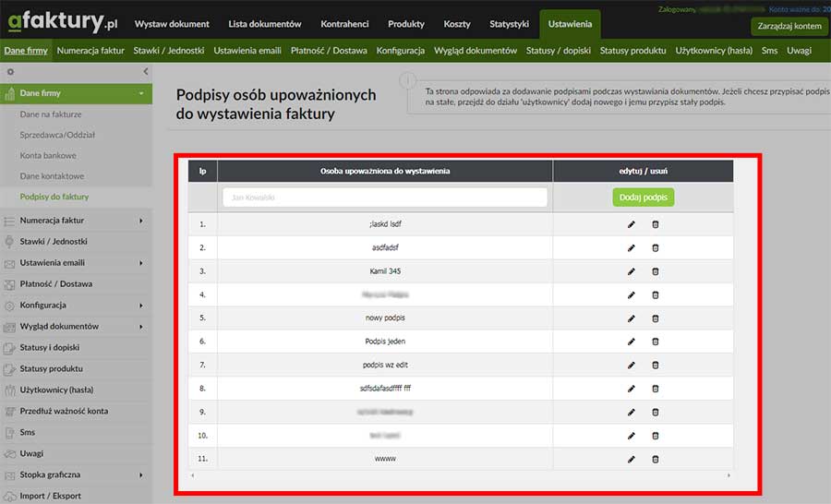Viewport: 831px width, 504px height.
Task: Delete the 'podpis wz edit' signature
Action: click(655, 366)
